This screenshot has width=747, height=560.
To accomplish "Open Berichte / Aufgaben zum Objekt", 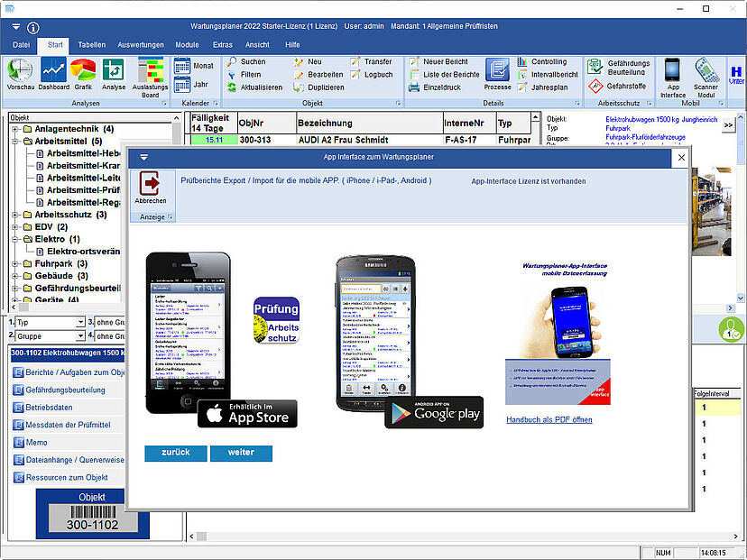I will [69, 372].
